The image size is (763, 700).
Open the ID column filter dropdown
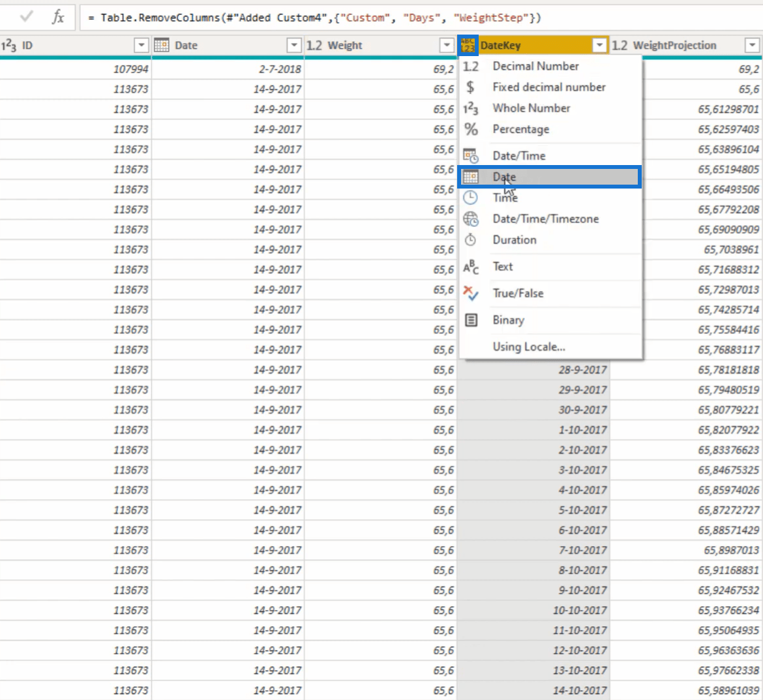coord(141,45)
